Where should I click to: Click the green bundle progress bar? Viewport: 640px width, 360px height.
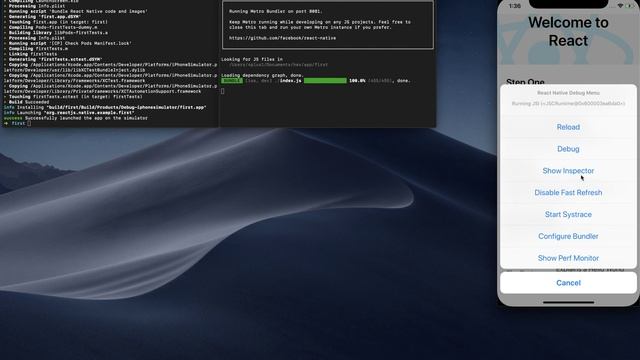pos(325,81)
